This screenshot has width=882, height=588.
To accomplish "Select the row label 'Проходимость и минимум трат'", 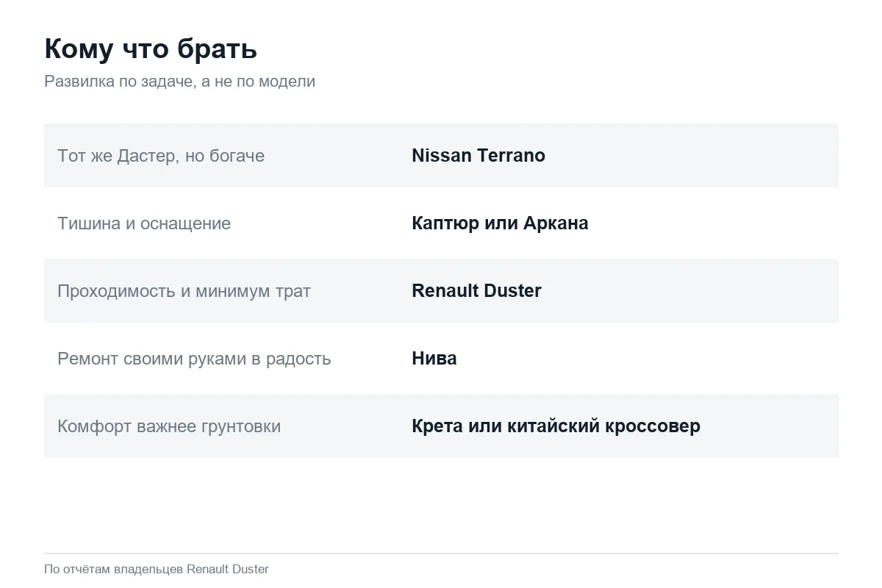I will click(184, 291).
